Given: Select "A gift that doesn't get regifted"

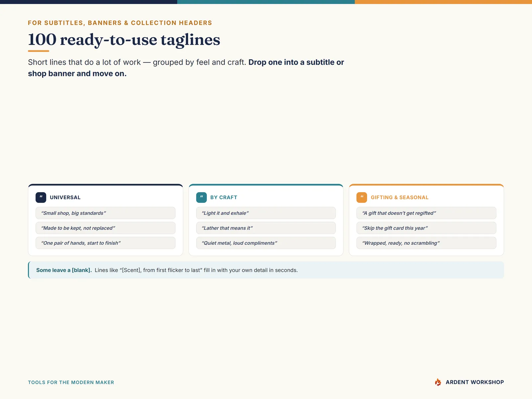Looking at the screenshot, I should point(426,213).
